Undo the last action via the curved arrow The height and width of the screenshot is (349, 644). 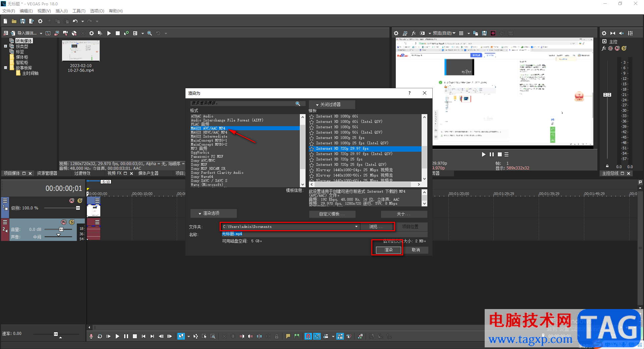tap(75, 21)
